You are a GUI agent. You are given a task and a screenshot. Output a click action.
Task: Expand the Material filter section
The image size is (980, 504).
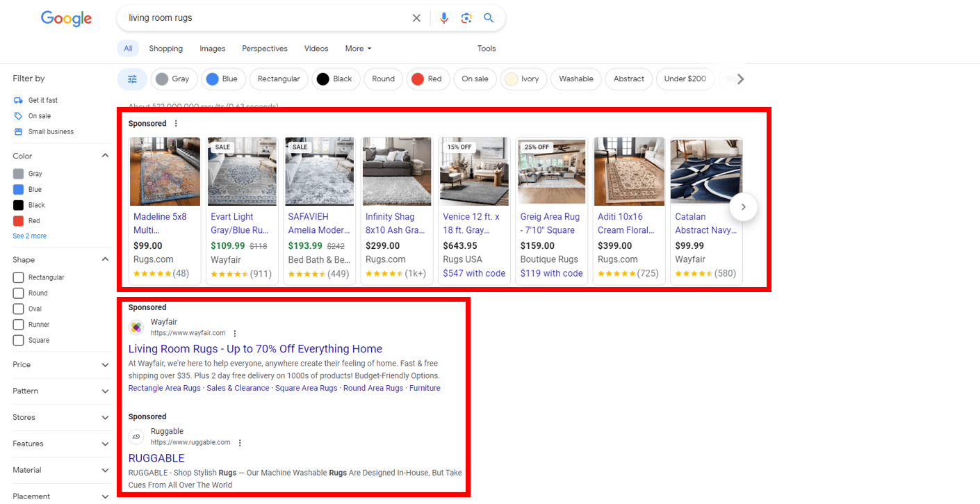[105, 471]
